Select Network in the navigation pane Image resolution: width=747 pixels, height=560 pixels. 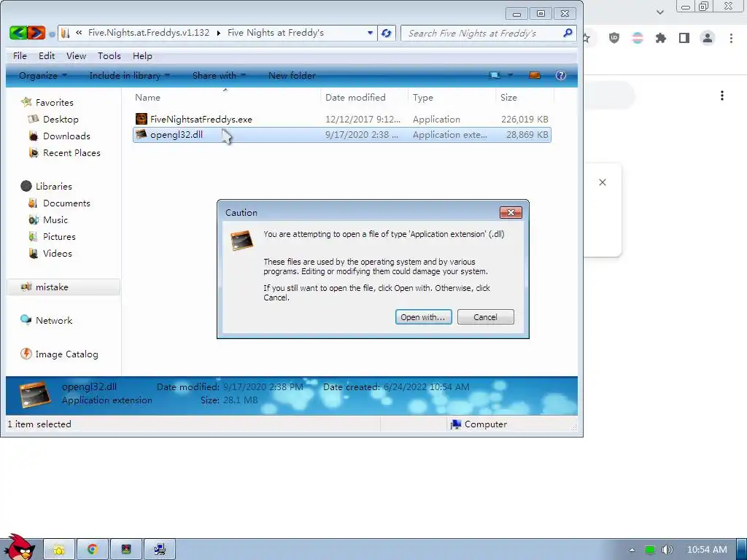(46, 321)
